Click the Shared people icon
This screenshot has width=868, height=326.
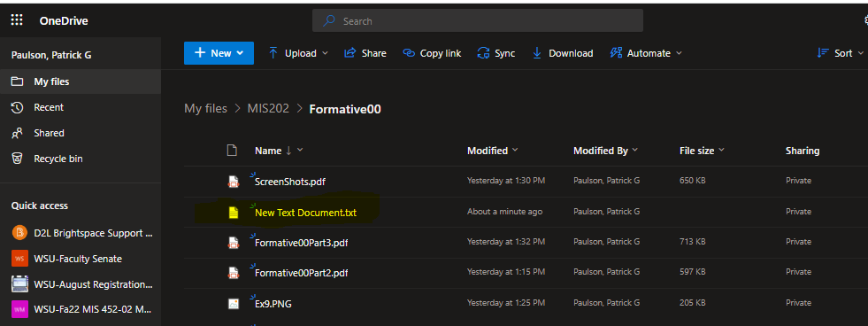pos(17,133)
